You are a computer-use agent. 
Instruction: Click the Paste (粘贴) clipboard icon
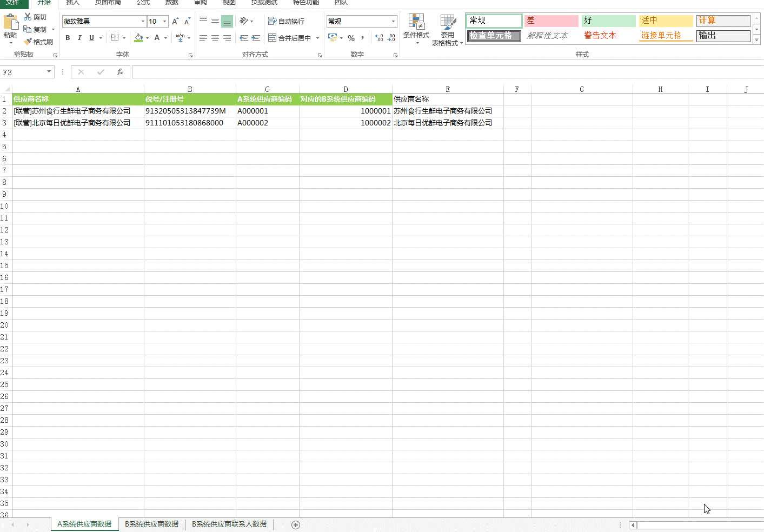10,22
